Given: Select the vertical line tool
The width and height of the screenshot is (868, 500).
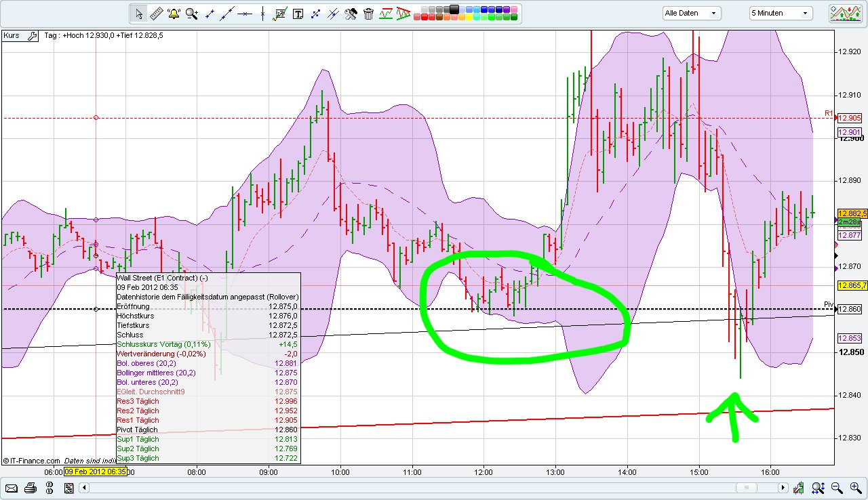Looking at the screenshot, I should coord(262,13).
